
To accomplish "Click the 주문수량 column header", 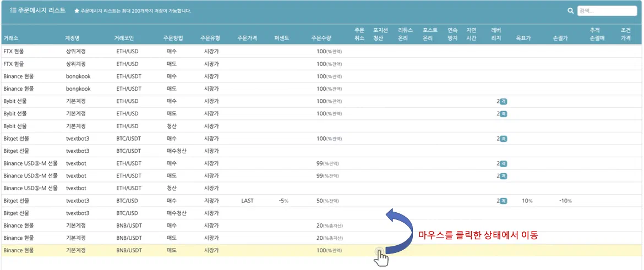I will 321,38.
